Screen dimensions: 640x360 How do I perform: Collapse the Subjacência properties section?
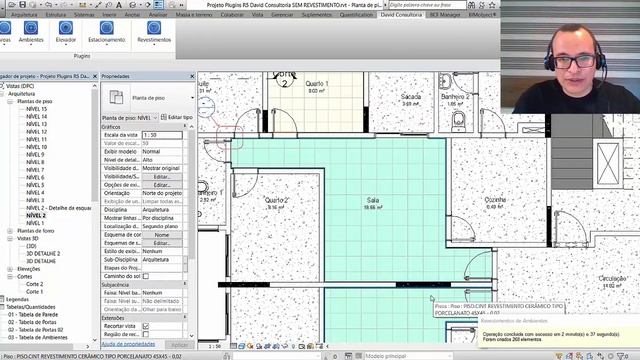point(185,284)
